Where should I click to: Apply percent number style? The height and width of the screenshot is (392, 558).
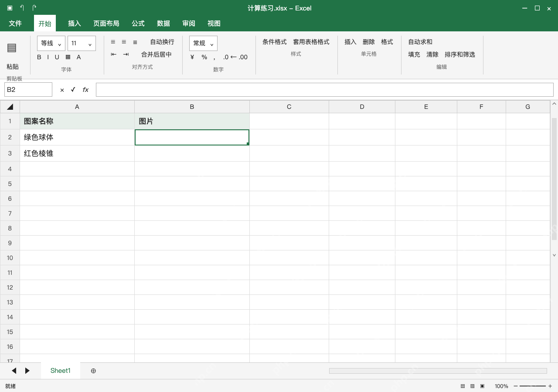pos(204,57)
